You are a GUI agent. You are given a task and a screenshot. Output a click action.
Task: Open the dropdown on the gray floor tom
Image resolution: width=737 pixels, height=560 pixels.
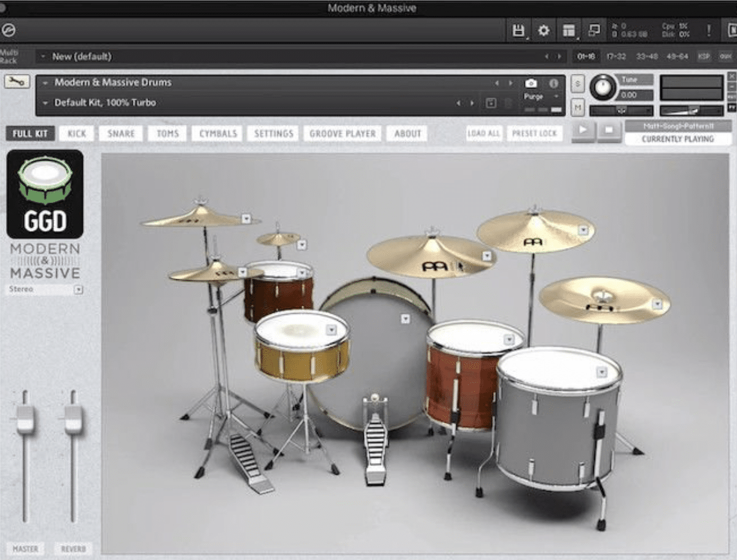point(602,372)
